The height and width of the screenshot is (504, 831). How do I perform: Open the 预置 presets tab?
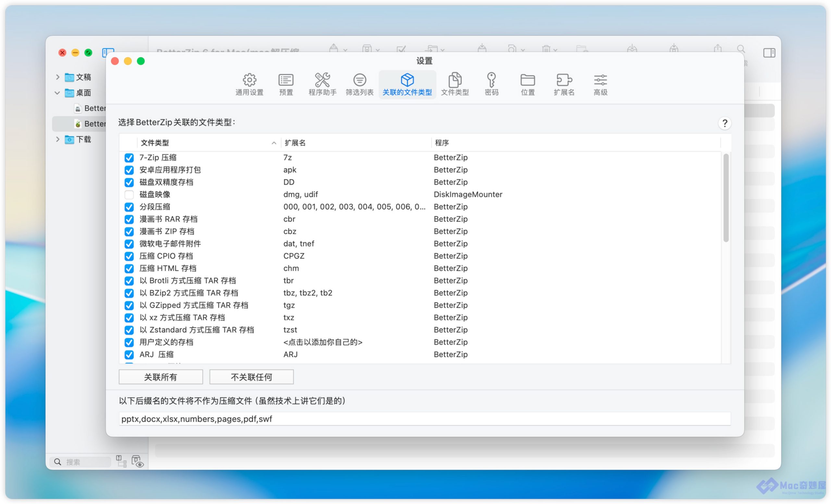(x=286, y=84)
